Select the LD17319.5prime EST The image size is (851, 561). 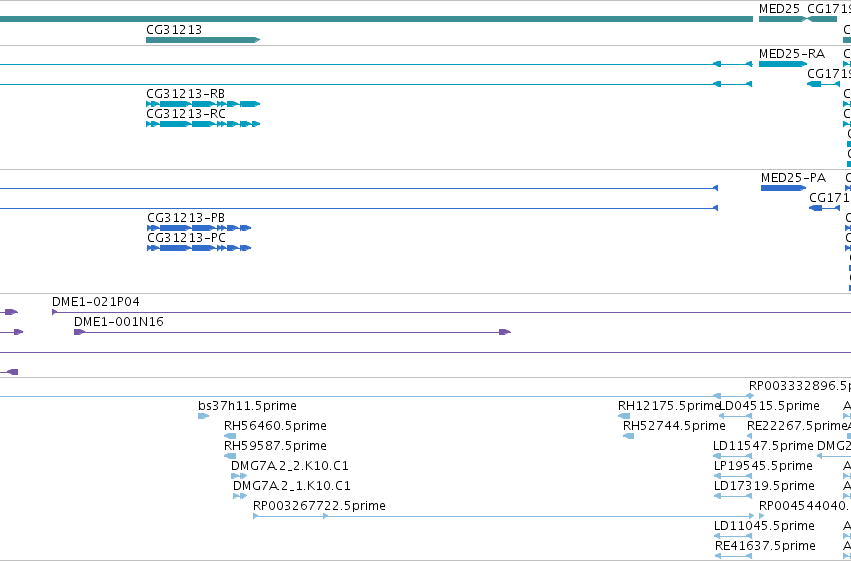[733, 496]
